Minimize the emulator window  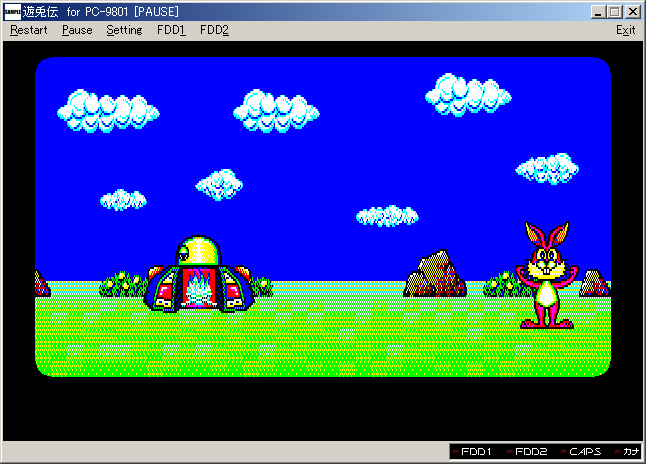pyautogui.click(x=599, y=12)
